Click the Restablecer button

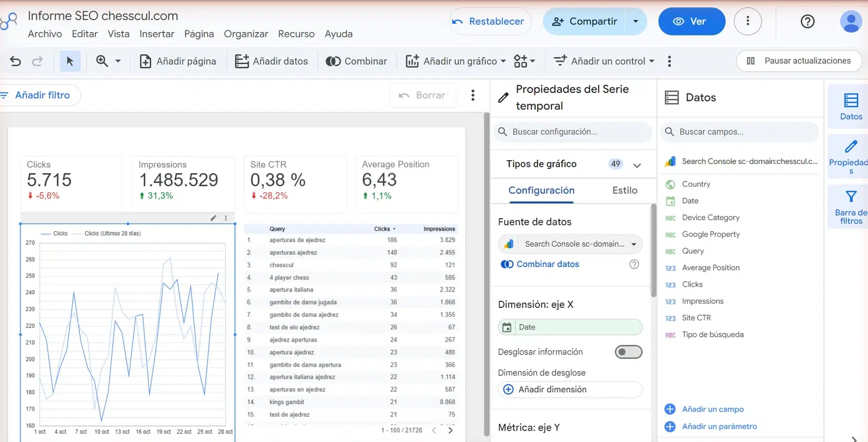(490, 21)
